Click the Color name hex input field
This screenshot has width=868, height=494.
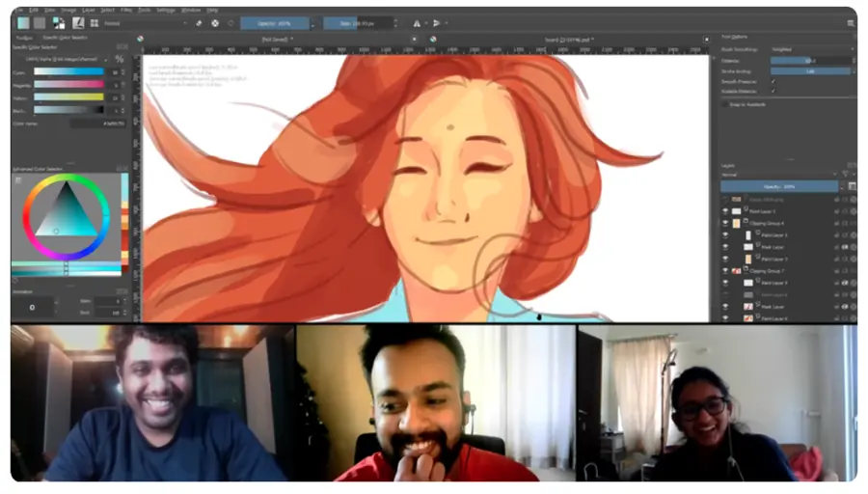click(98, 123)
